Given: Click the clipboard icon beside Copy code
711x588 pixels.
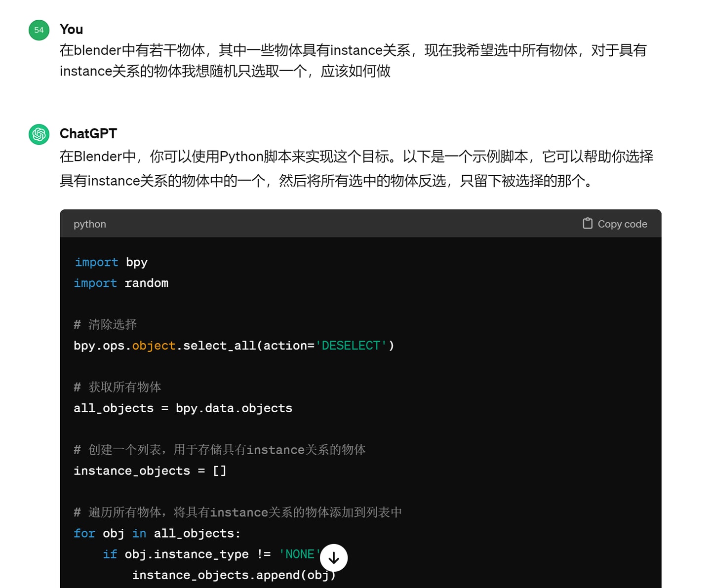Looking at the screenshot, I should coord(588,223).
